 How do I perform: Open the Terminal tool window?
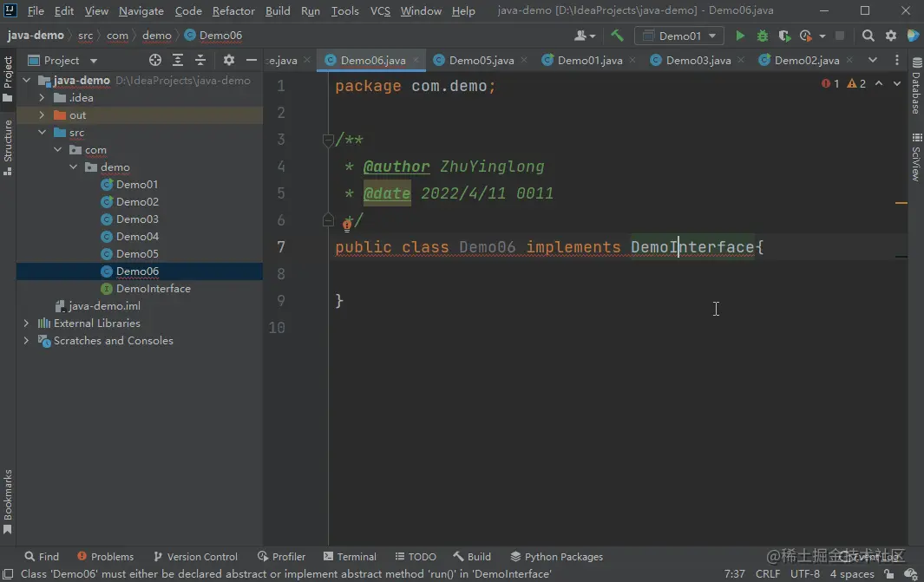pyautogui.click(x=350, y=557)
